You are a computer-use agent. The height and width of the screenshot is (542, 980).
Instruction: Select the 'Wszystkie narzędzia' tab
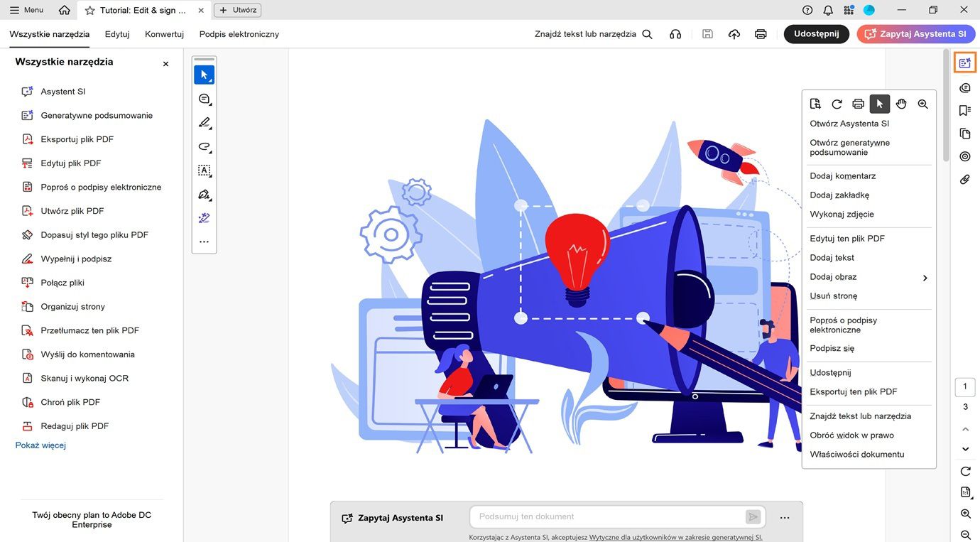point(50,34)
